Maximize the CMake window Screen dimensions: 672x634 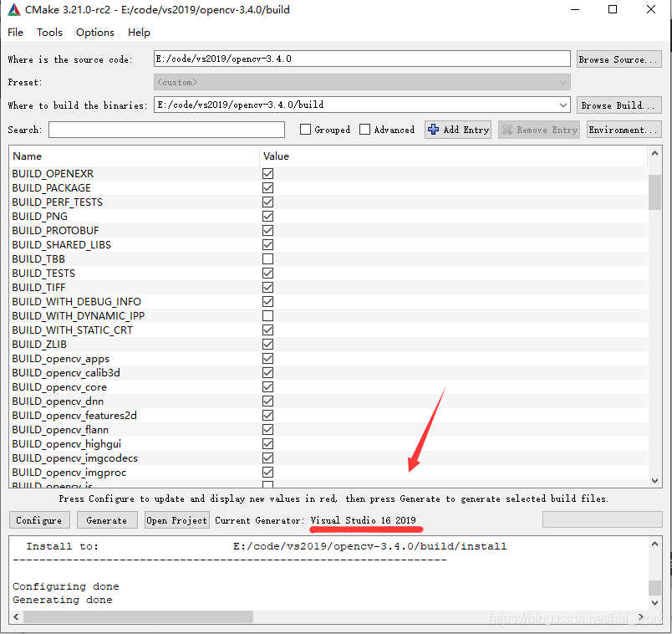[x=613, y=9]
